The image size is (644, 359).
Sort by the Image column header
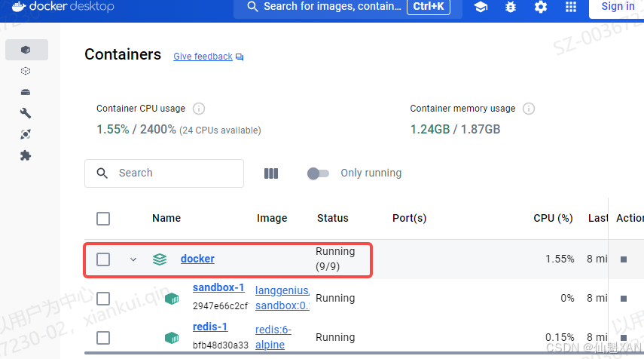pos(272,219)
